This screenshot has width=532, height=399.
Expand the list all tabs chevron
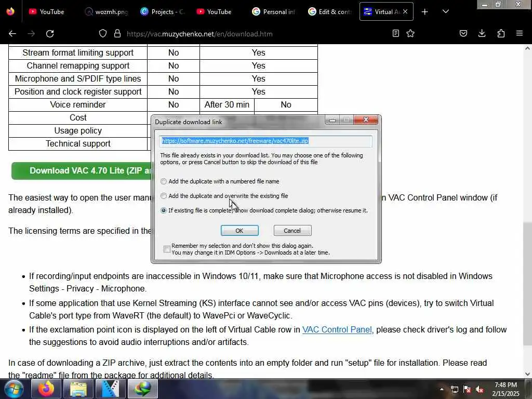click(446, 11)
